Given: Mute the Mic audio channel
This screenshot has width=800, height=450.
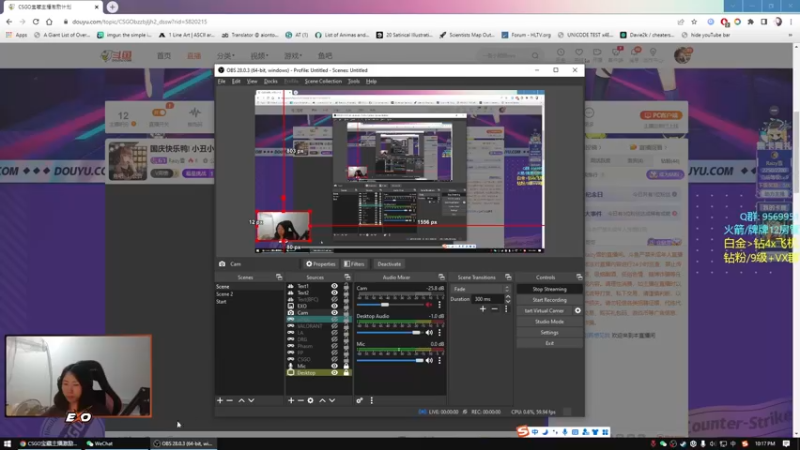Looking at the screenshot, I should [429, 360].
